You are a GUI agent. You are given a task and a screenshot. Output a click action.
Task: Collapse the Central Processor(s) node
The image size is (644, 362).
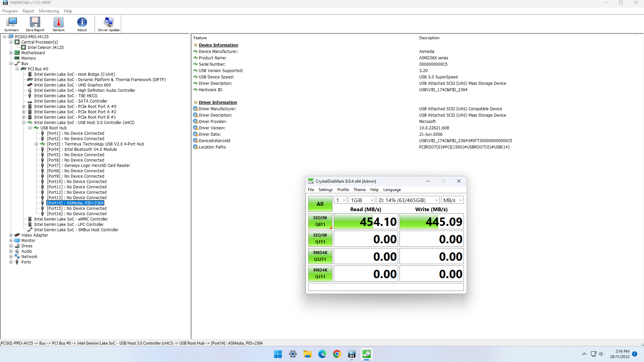coord(11,42)
